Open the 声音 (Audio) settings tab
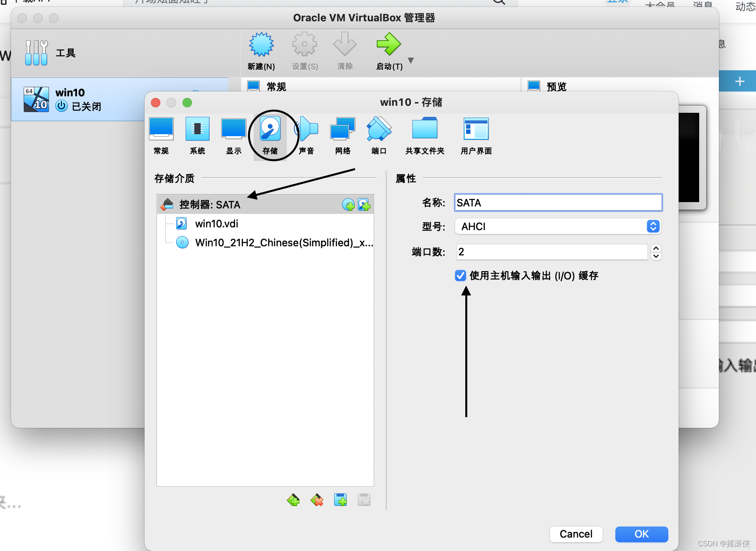Screen dimensions: 756x551 (x=306, y=136)
